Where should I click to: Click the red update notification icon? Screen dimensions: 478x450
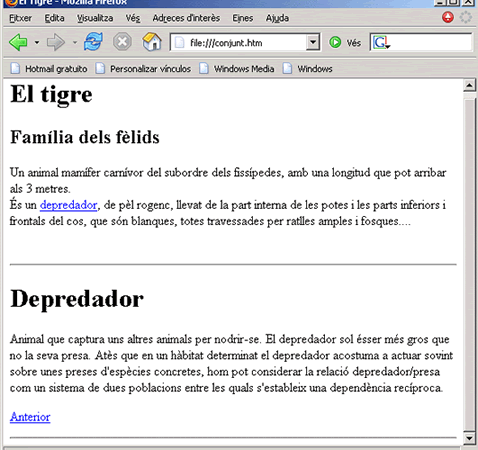[x=448, y=17]
